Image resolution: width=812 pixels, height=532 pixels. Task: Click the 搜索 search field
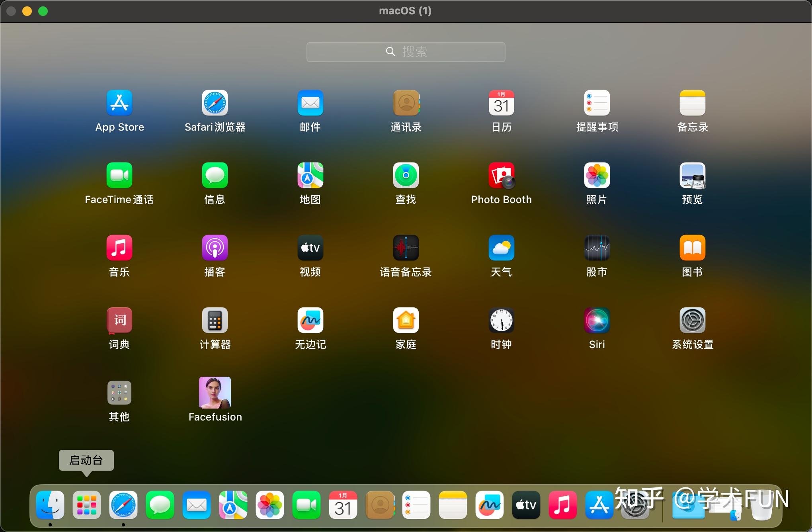pos(406,52)
